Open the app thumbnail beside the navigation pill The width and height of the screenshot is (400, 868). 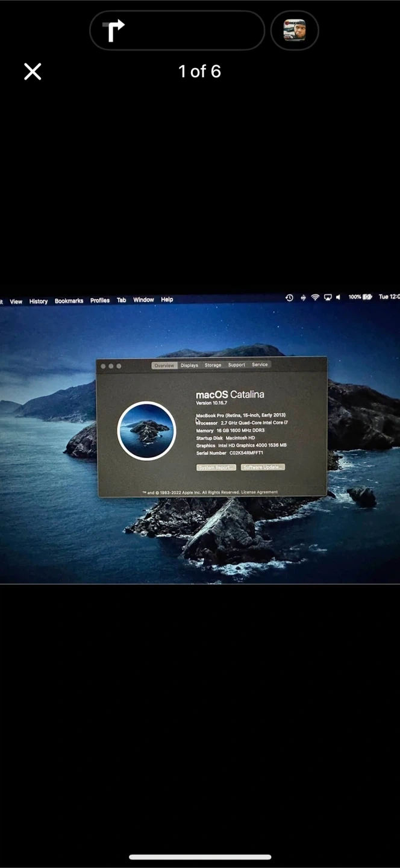pyautogui.click(x=295, y=30)
